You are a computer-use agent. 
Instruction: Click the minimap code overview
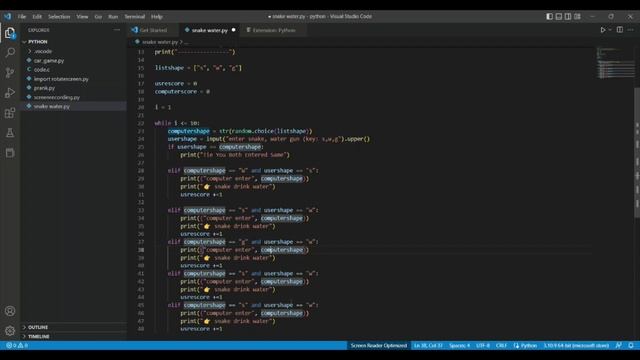(616, 63)
